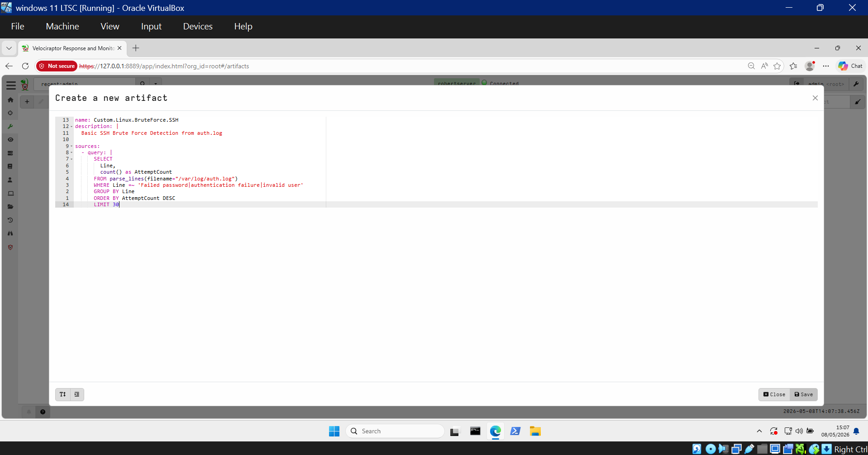Open VirtualBox Help menu
Viewport: 868px width, 455px height.
(243, 26)
